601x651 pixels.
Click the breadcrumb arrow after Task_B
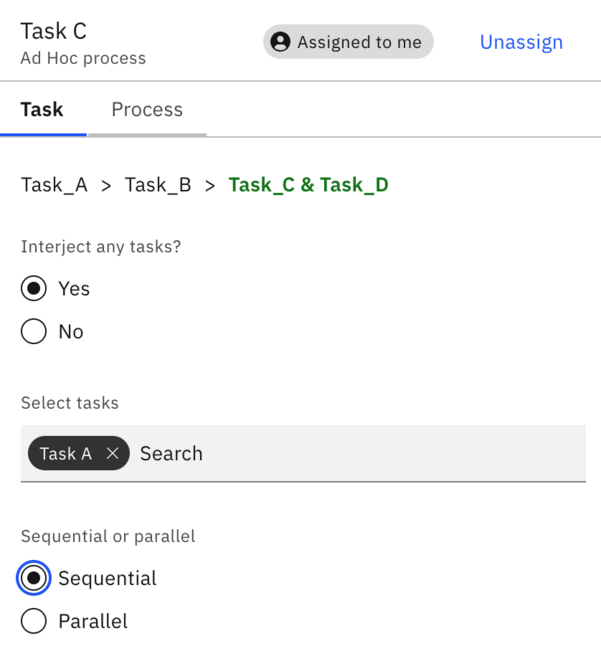tap(210, 186)
